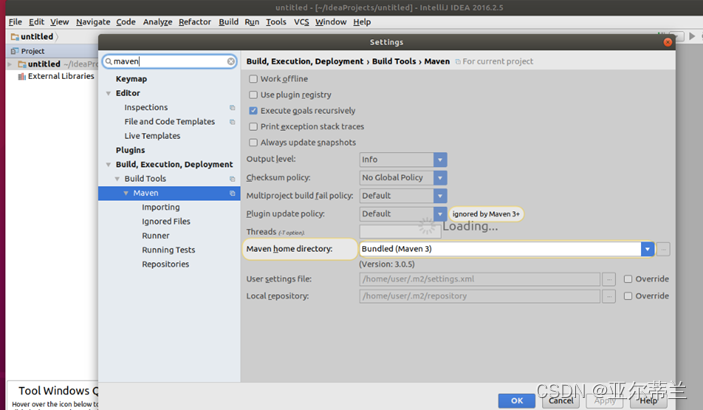Screen dimensions: 703x410
Task: Collapse the Build Tools node
Action: [x=117, y=179]
